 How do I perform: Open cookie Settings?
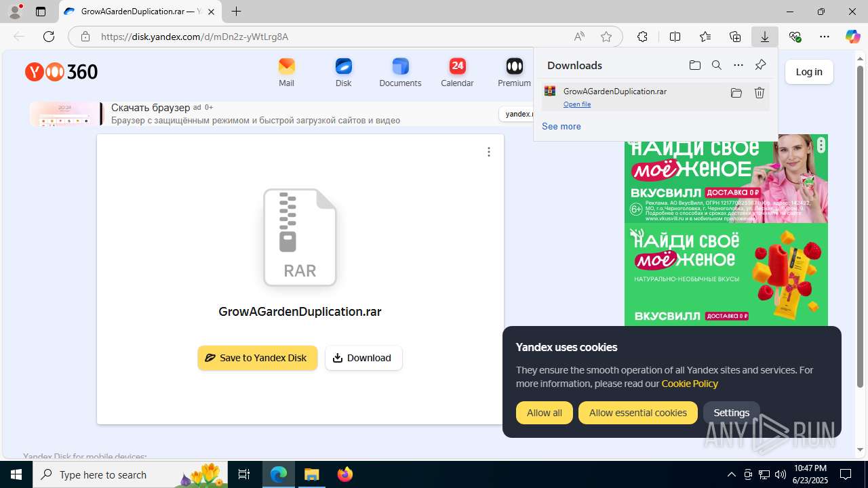pos(731,413)
